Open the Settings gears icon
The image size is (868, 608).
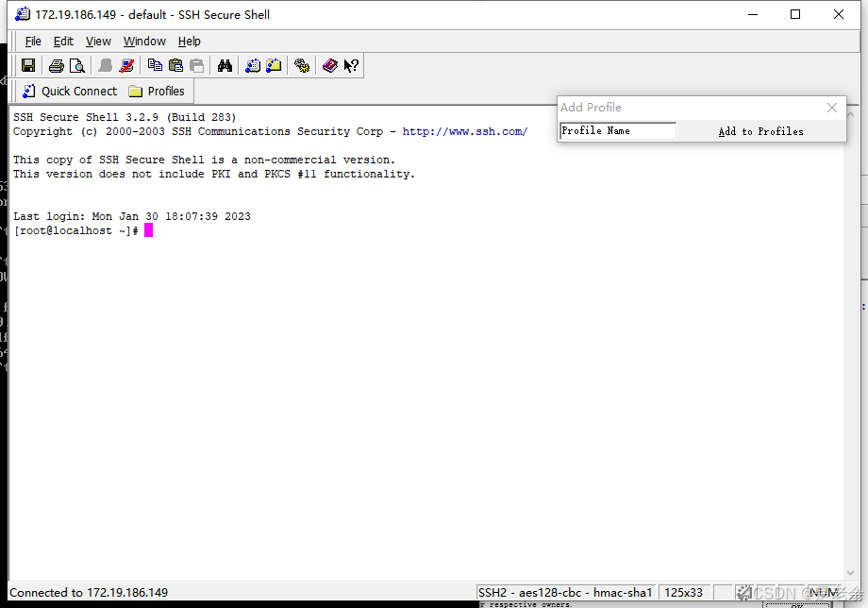pos(302,65)
